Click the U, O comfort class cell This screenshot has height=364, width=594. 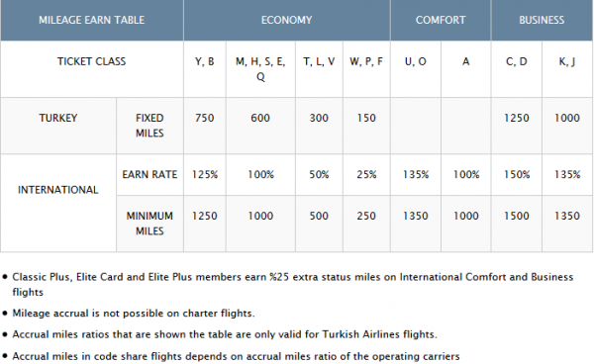click(416, 69)
